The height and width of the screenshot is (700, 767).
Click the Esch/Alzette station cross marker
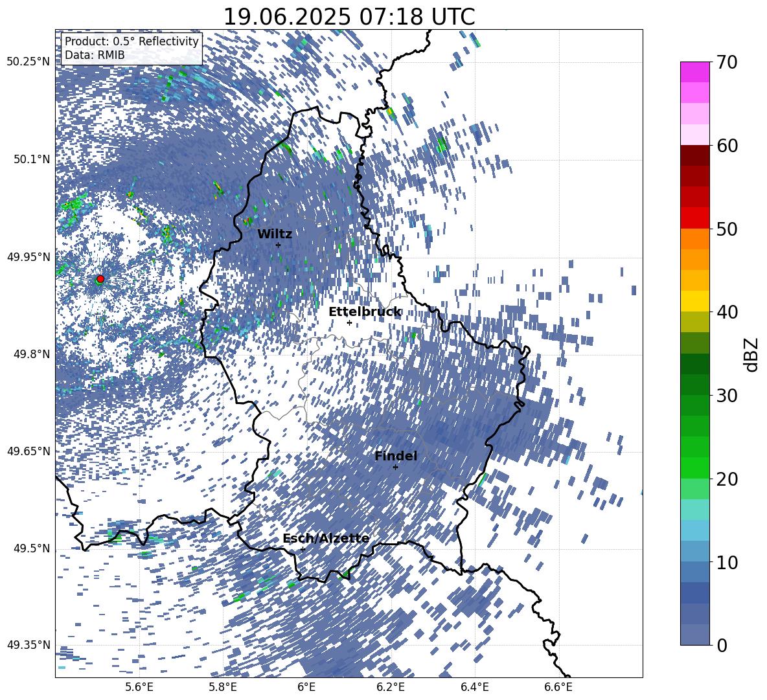coord(303,549)
